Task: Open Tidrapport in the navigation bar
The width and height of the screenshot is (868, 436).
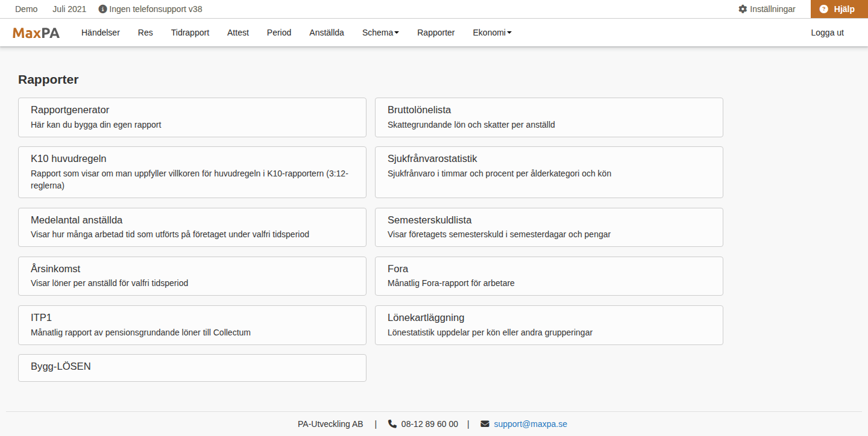Action: (x=190, y=33)
